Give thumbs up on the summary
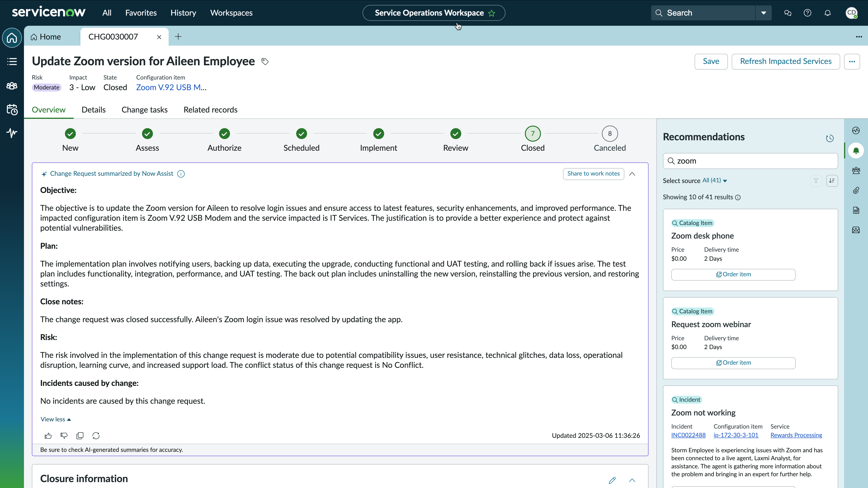Image resolution: width=868 pixels, height=488 pixels. pyautogui.click(x=48, y=436)
